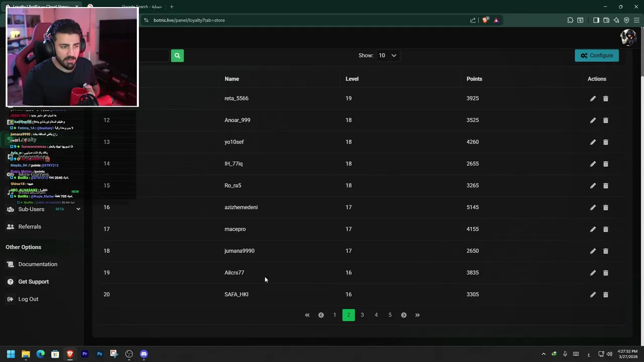Delete the IH_77iq row
Screen dimensions: 644x362
point(606,164)
